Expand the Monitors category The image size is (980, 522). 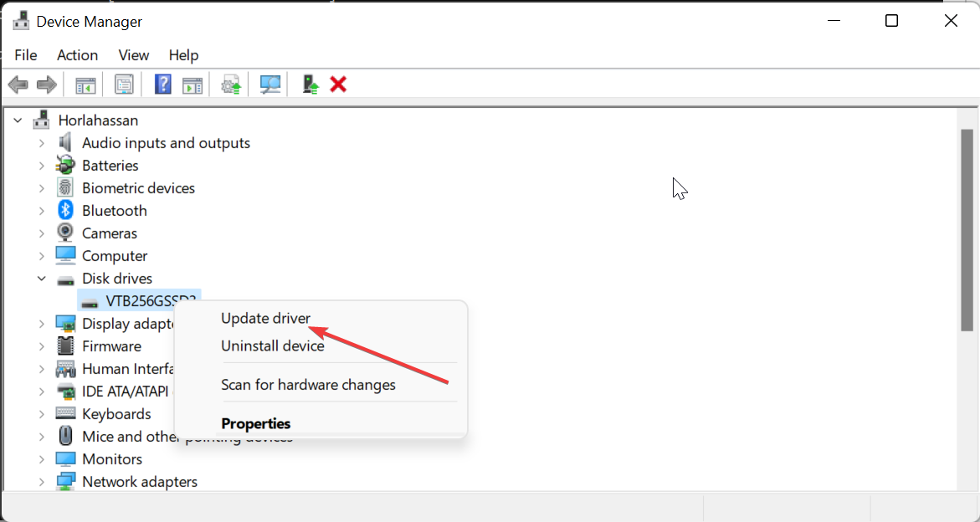(42, 459)
